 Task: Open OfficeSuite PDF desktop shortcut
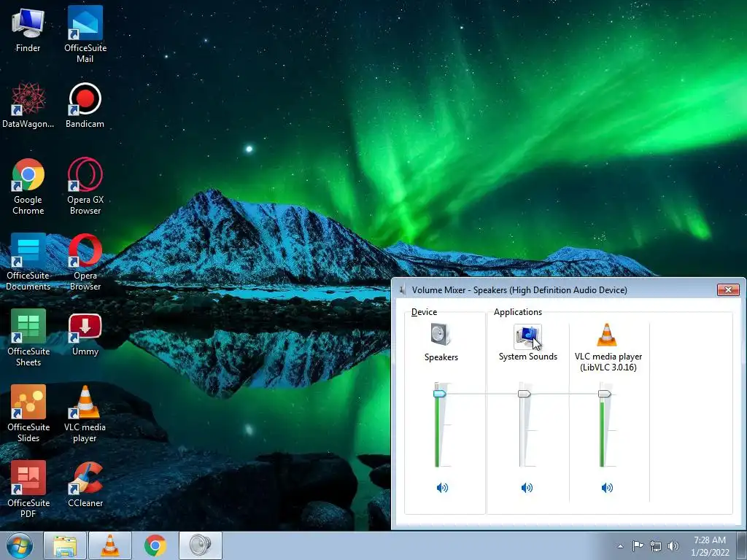28,489
